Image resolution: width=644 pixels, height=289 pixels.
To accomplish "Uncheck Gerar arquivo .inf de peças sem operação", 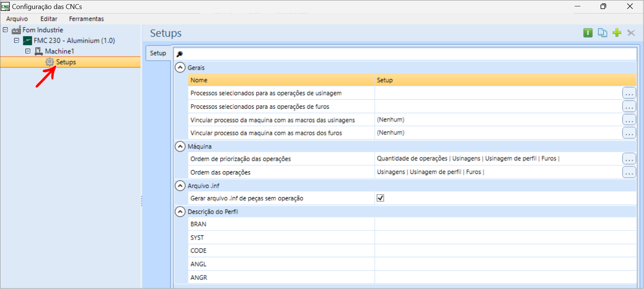I will [x=380, y=198].
